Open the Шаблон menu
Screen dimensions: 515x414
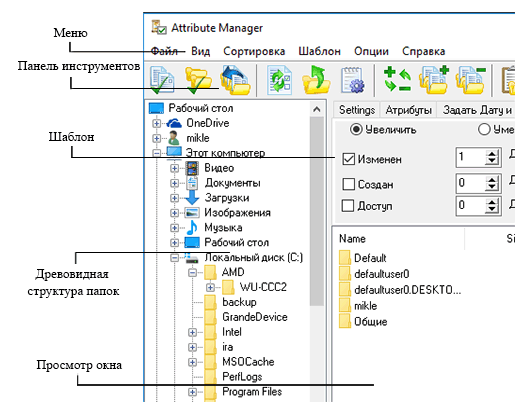click(x=319, y=51)
